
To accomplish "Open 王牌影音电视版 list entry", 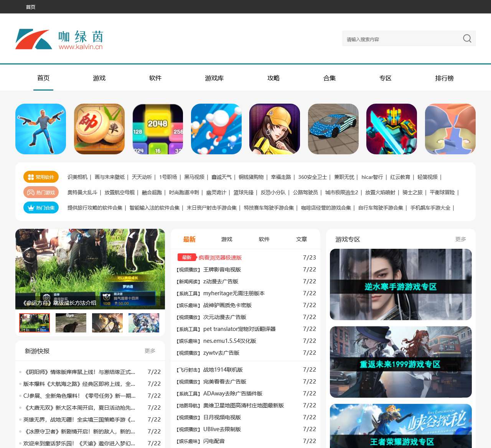I will (x=222, y=269).
